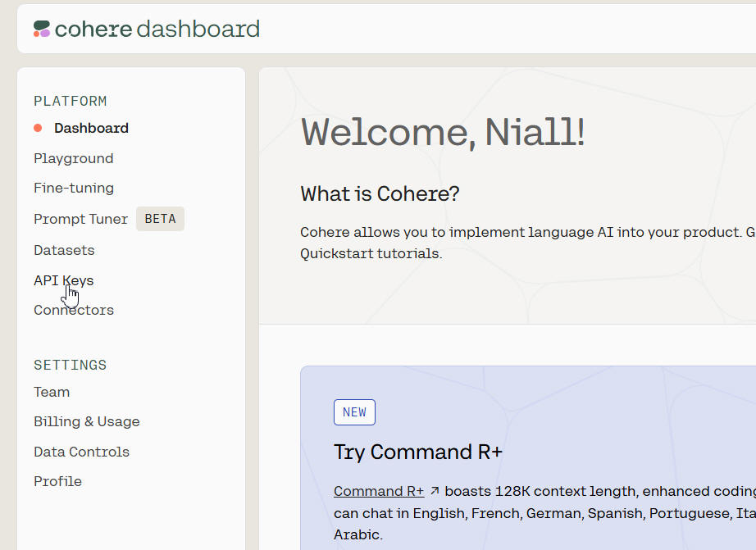Open Billing & Usage settings
This screenshot has height=550, width=756.
[x=87, y=421]
